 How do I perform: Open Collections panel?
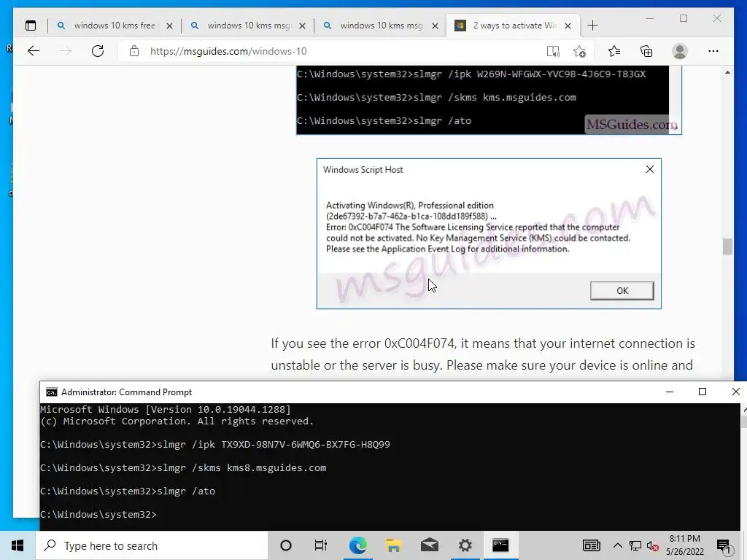(646, 51)
